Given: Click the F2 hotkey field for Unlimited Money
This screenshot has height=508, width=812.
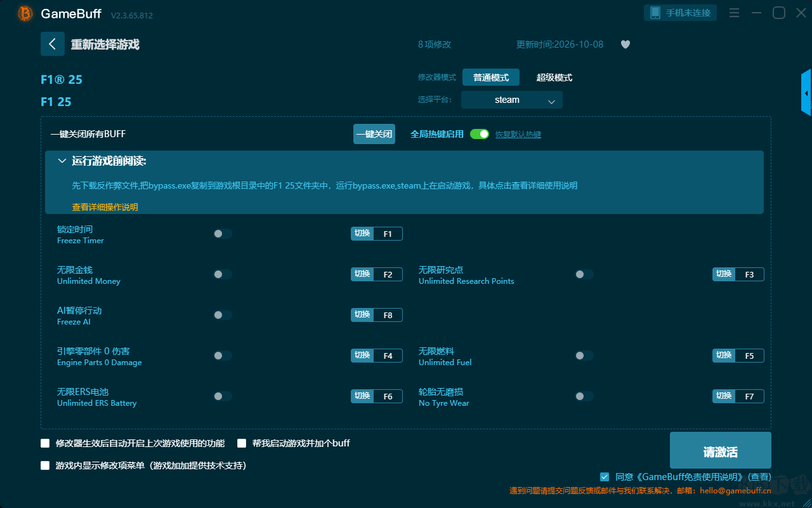Looking at the screenshot, I should 388,274.
